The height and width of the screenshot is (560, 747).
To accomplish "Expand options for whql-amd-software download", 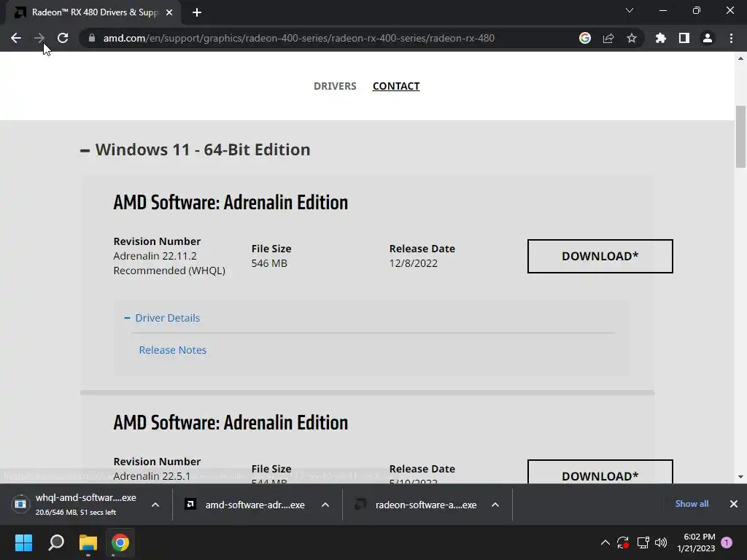I will coord(155,505).
